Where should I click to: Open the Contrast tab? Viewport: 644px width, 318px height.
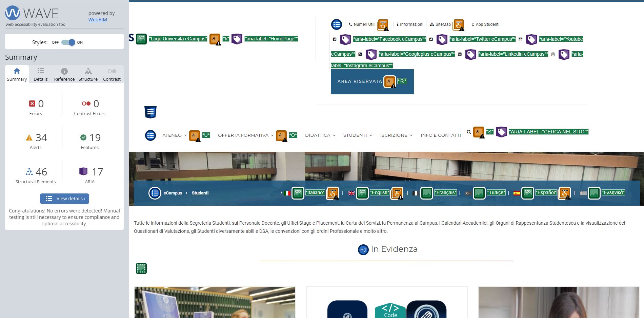pos(112,74)
